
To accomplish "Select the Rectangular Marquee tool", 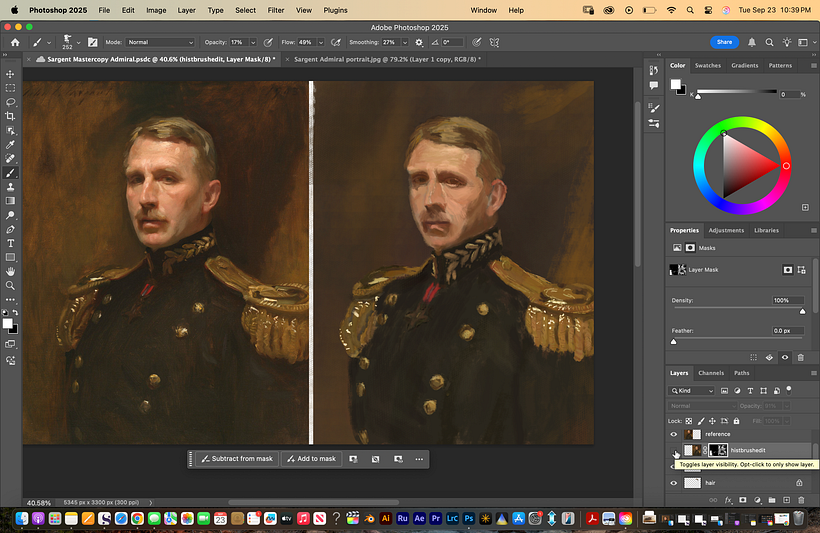I will click(x=10, y=88).
